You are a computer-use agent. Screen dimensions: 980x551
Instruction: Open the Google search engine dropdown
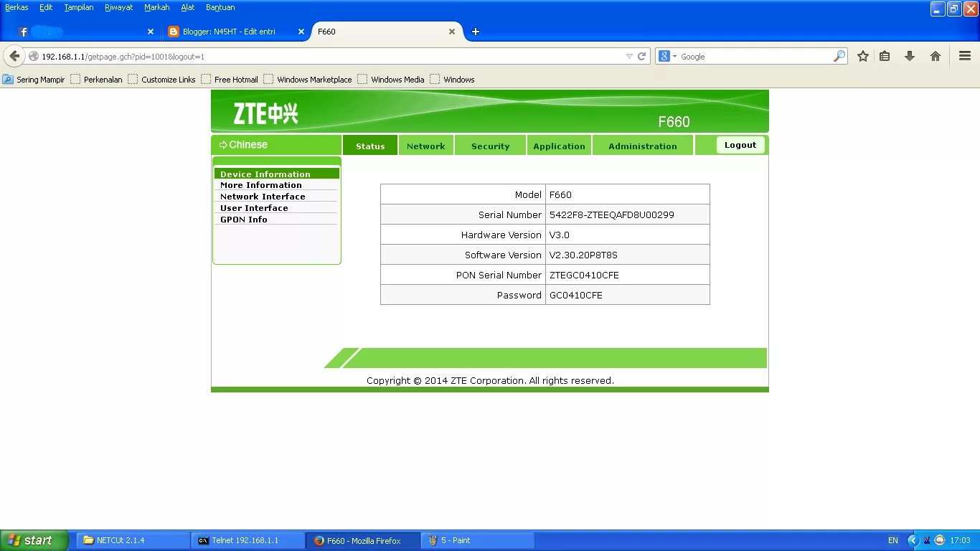coord(667,56)
